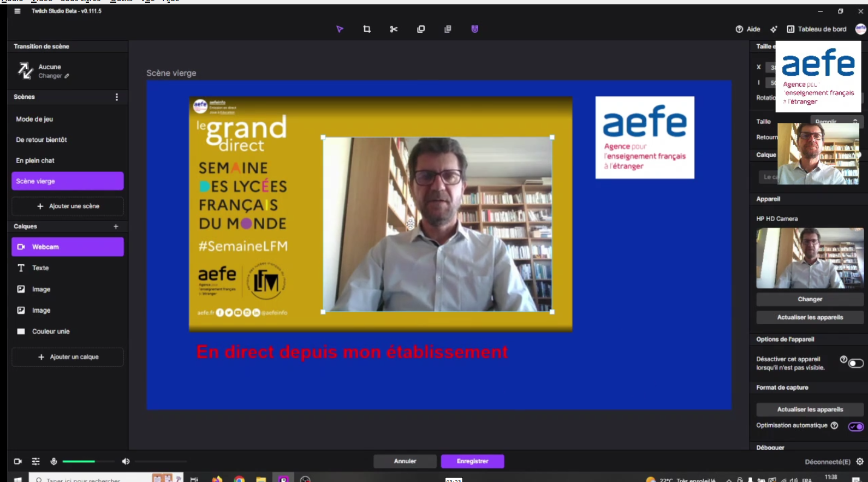Image resolution: width=868 pixels, height=482 pixels.
Task: Disable Optimisation automatique toggle
Action: click(855, 426)
